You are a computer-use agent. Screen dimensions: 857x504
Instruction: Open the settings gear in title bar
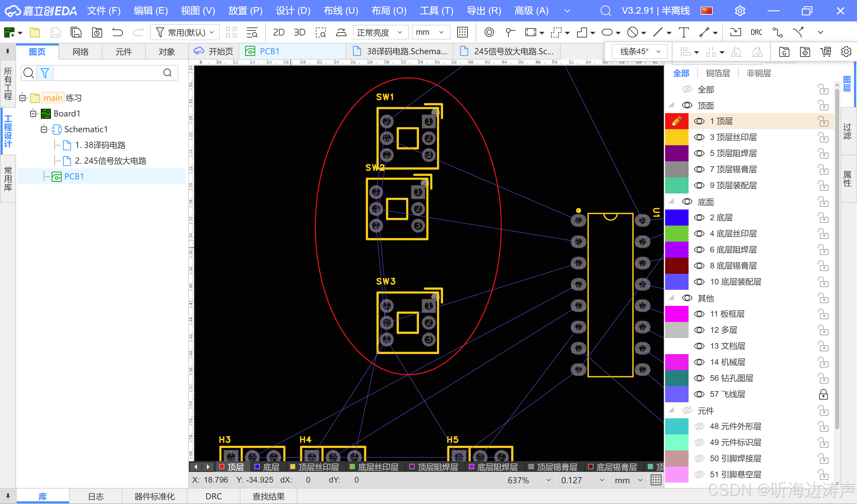[x=740, y=11]
